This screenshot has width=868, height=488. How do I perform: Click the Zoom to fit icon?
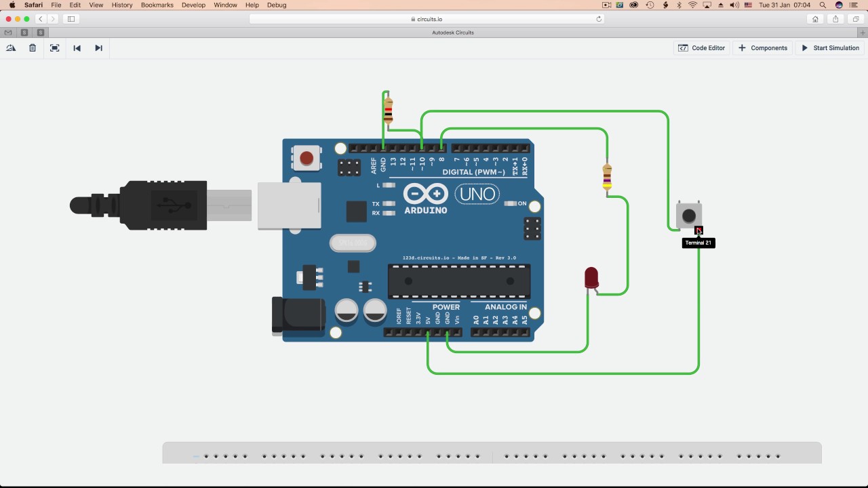[x=55, y=48]
